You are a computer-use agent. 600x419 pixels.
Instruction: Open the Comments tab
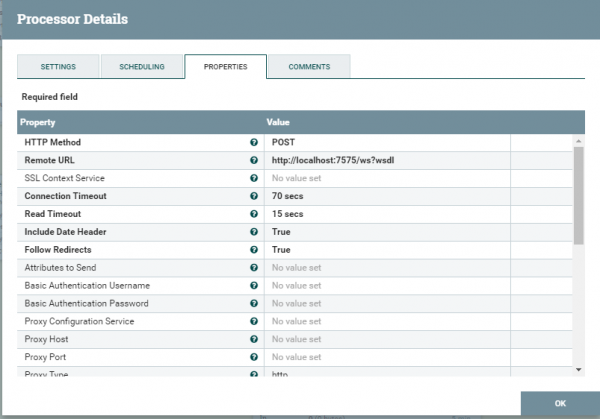coord(309,67)
